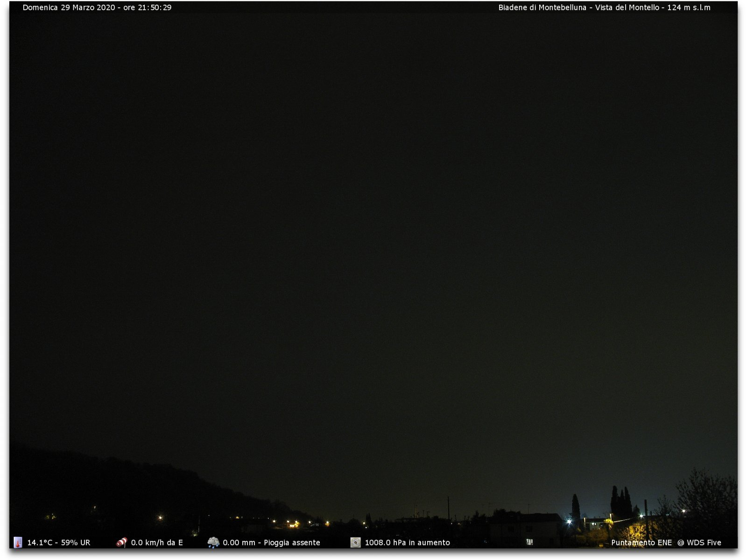Click the Puntamento ENE label
Image resolution: width=747 pixels, height=560 pixels.
[x=641, y=543]
